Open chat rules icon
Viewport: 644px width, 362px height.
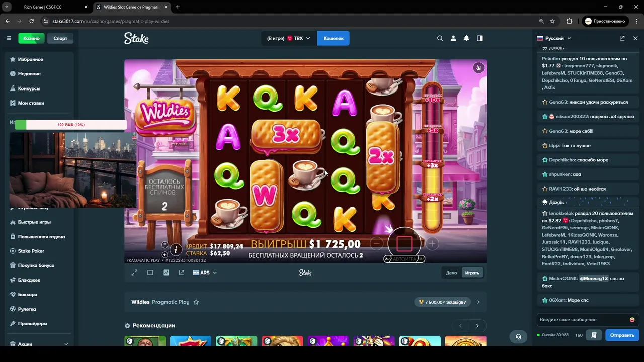[594, 335]
